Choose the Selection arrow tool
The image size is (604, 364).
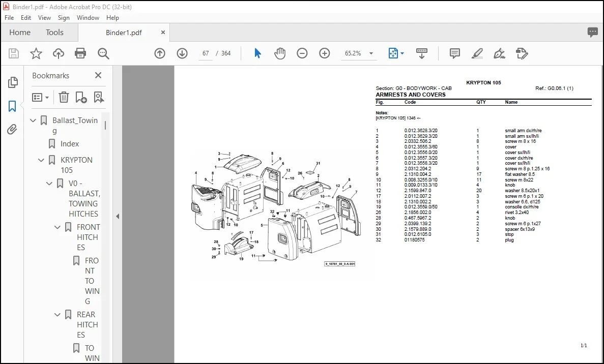257,53
